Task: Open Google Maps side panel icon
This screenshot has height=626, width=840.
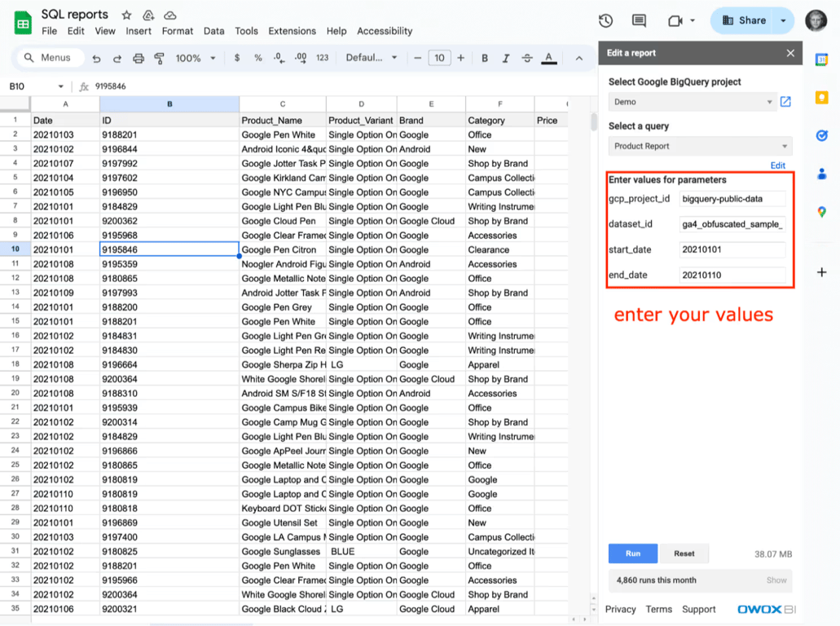Action: (822, 212)
